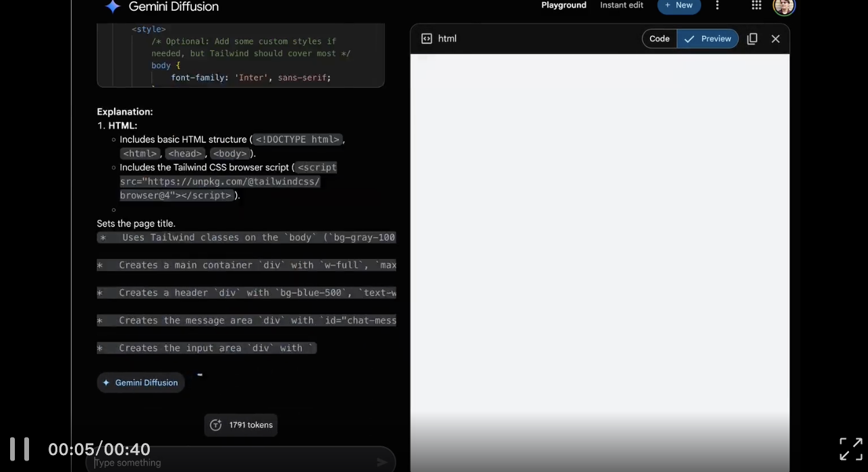Click the '<style>' tag in code block
The width and height of the screenshot is (868, 472).
pos(148,30)
